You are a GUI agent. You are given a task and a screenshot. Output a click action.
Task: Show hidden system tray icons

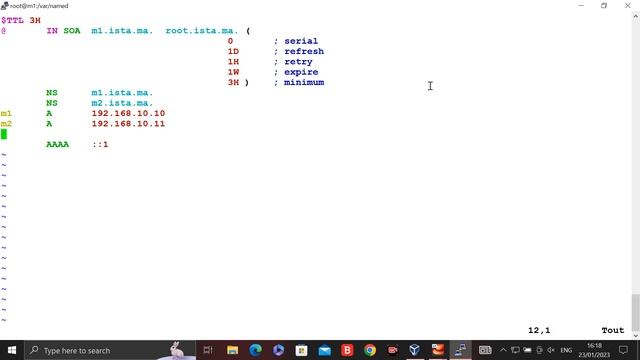coord(503,350)
